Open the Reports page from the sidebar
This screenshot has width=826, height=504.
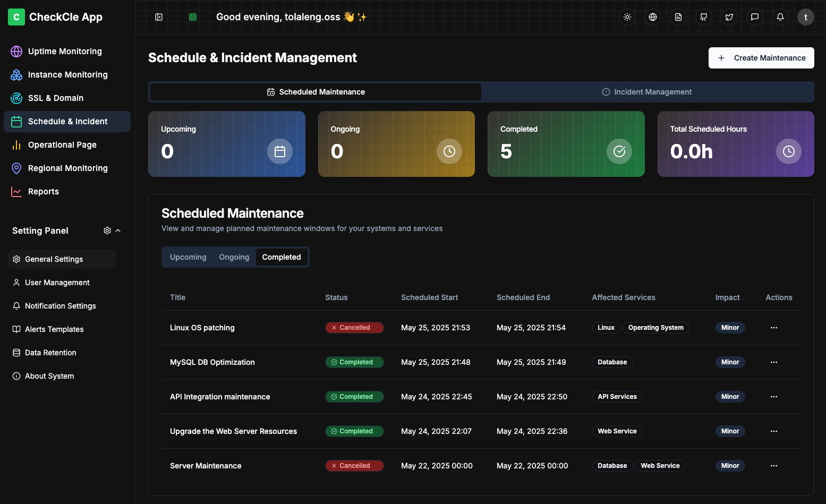coord(43,191)
